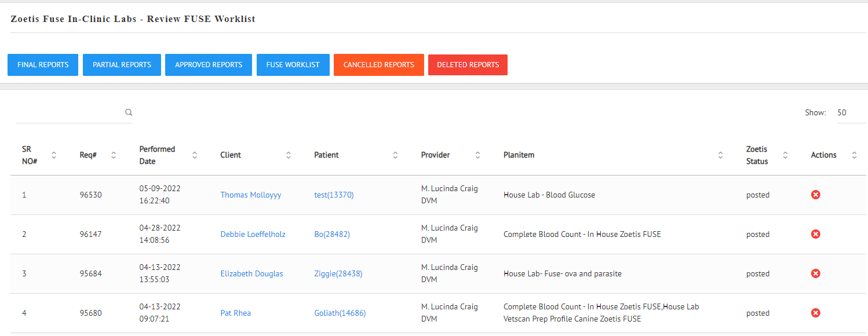The height and width of the screenshot is (336, 868).
Task: Open patient Goliath(14686) link
Action: 340,313
